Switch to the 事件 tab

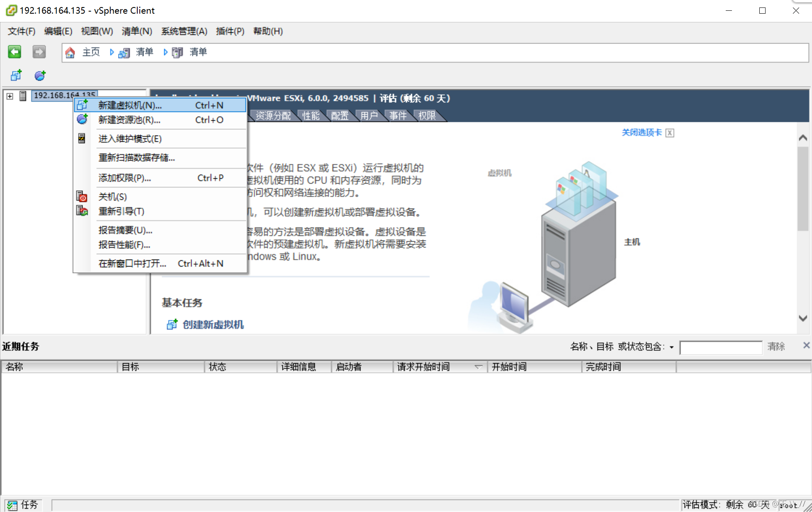pos(398,116)
